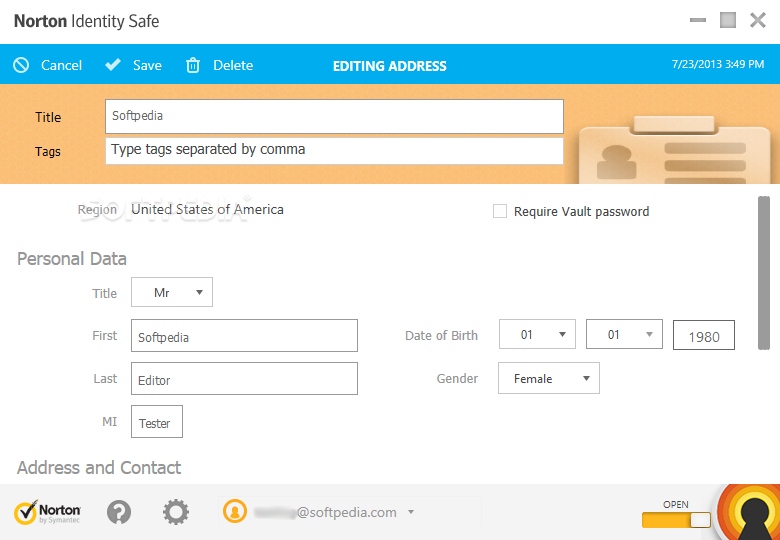Viewport: 780px width, 540px height.
Task: Open the Gender dropdown showing Female
Action: [x=549, y=378]
